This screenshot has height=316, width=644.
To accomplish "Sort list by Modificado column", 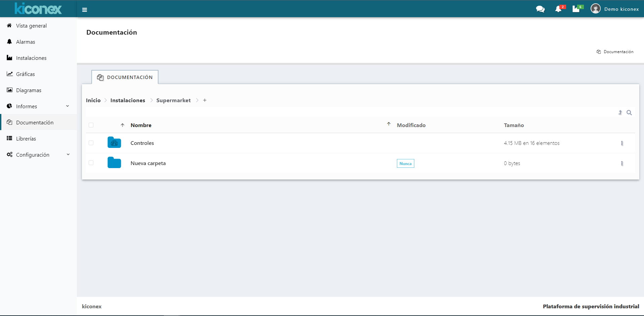I will (411, 125).
